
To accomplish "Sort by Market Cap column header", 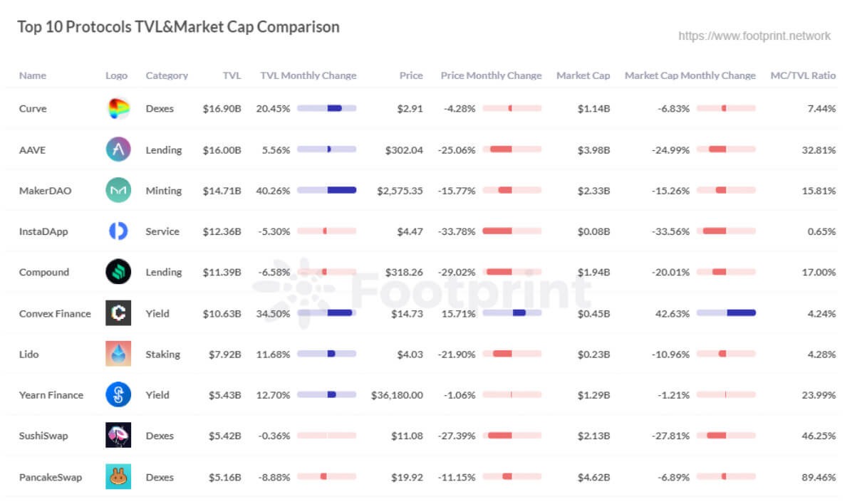I will 583,75.
